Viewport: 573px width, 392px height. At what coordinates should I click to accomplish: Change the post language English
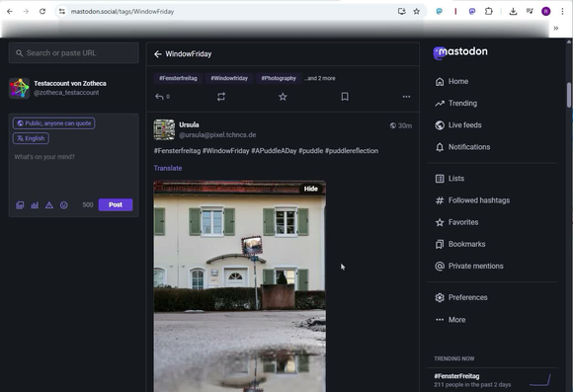[31, 138]
